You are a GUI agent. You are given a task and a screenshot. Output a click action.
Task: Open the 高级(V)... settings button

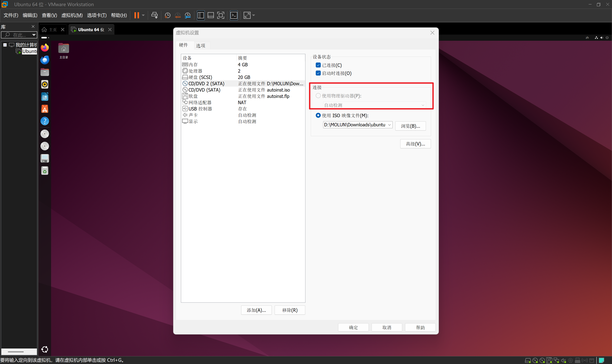[x=415, y=144]
